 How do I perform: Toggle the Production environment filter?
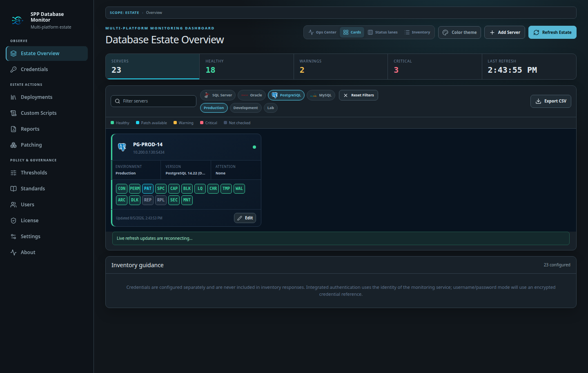click(214, 108)
